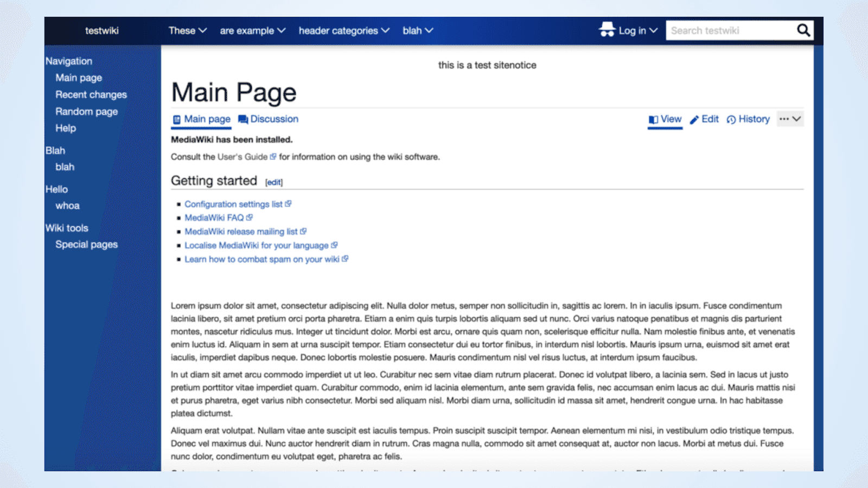Viewport: 868px width, 488px height.
Task: Click the book icon beside Main page tab
Action: (x=176, y=119)
